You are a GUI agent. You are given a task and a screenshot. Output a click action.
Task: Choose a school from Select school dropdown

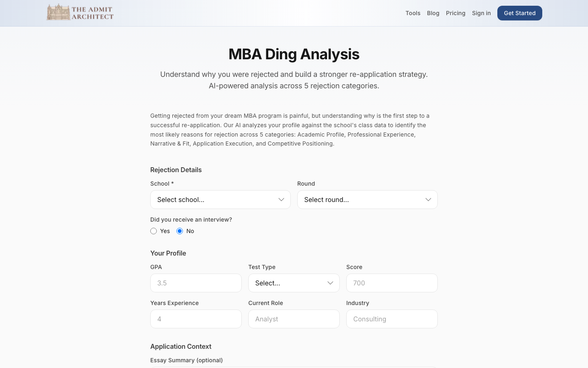point(220,200)
